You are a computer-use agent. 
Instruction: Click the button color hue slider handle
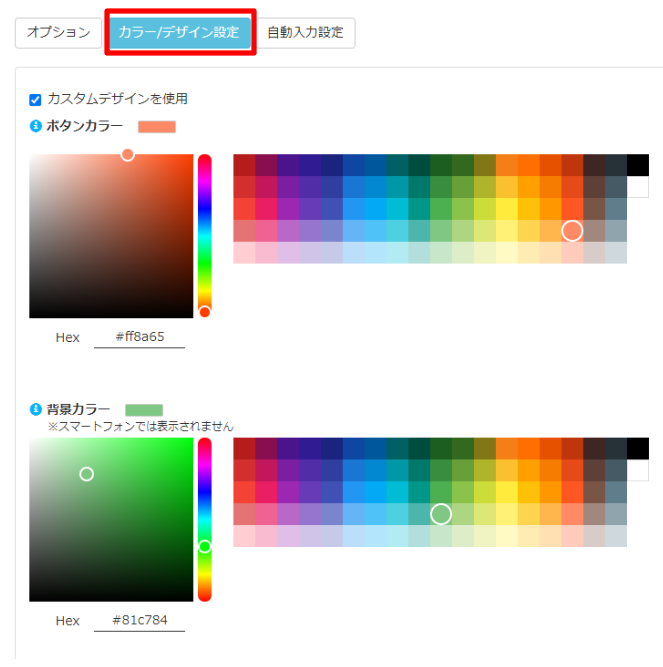tap(205, 312)
